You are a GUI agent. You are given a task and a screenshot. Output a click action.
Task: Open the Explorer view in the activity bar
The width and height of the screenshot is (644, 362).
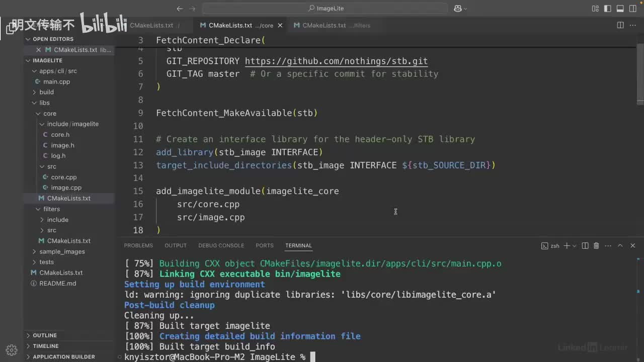coord(11,29)
